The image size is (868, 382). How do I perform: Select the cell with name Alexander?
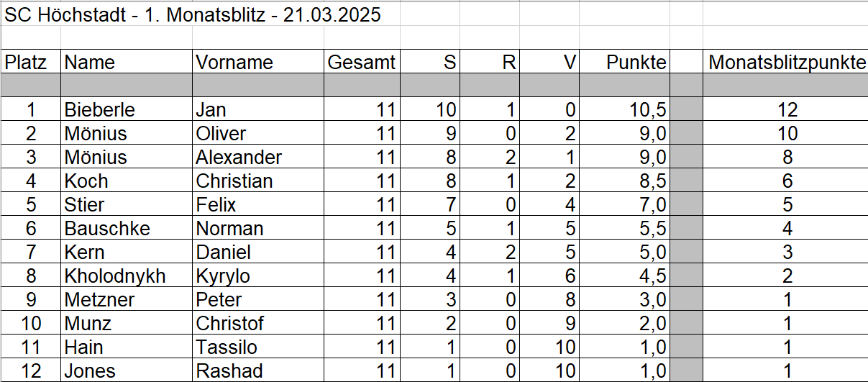pos(239,158)
